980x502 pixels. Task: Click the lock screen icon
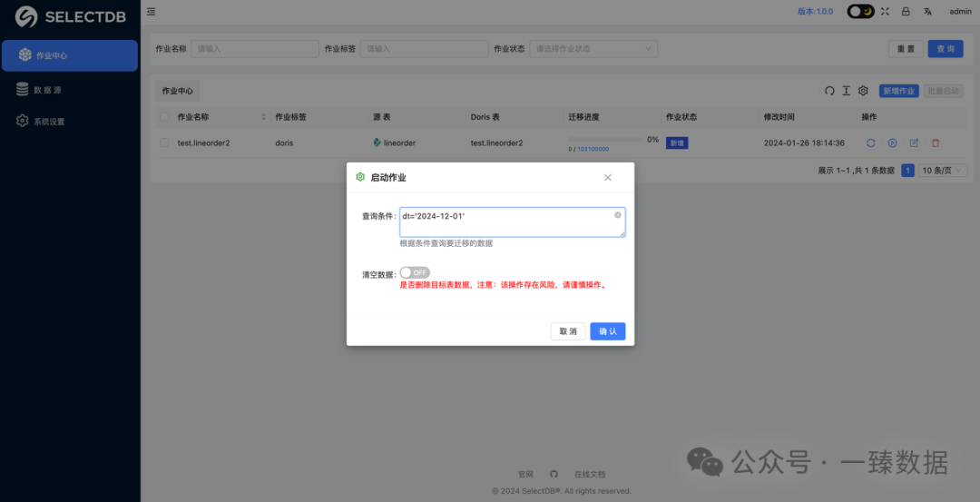pos(906,11)
